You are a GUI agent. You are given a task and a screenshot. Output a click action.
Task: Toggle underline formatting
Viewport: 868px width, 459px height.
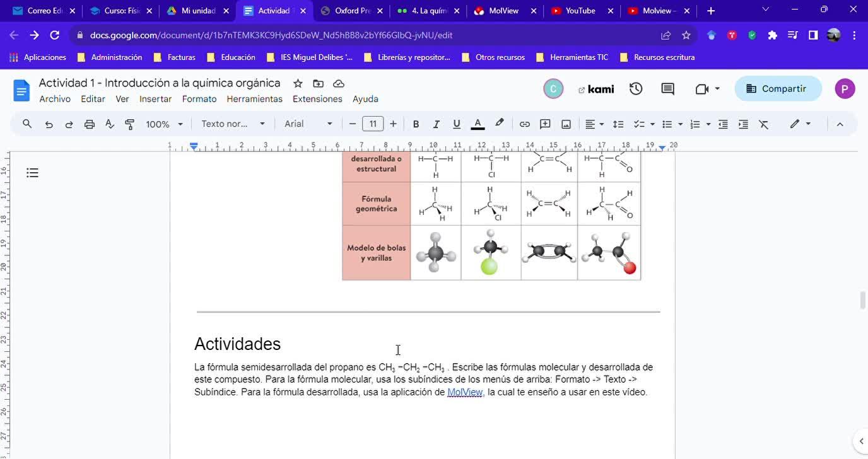coord(457,124)
